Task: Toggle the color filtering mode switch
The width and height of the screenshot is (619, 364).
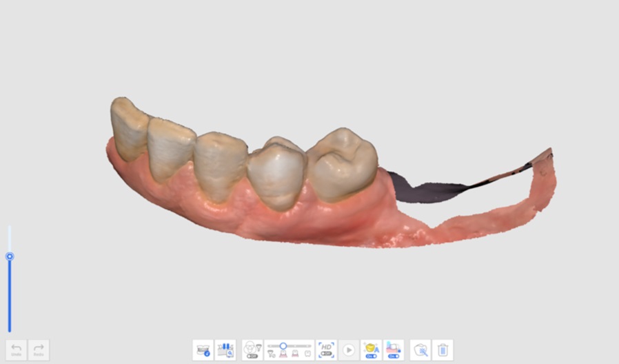Action: tap(252, 350)
